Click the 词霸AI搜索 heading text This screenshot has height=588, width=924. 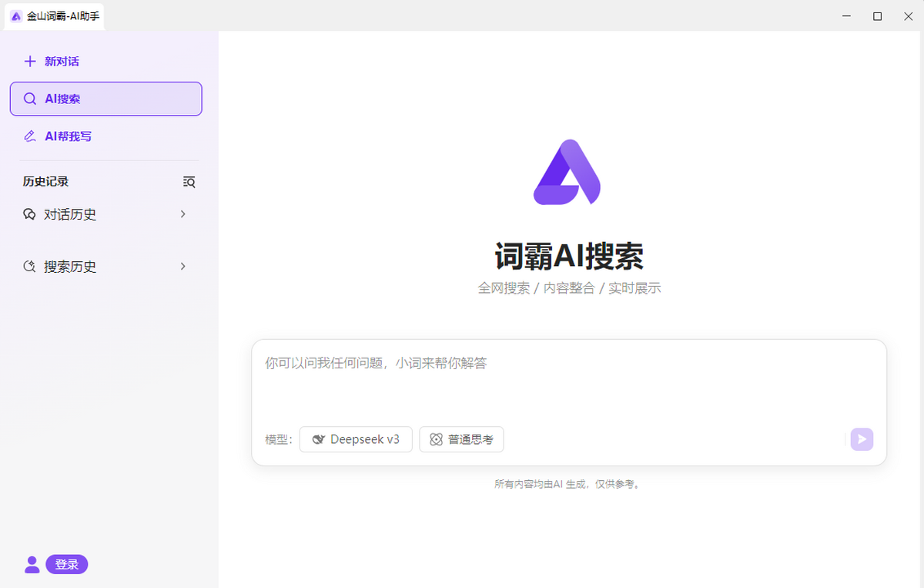[x=569, y=256]
